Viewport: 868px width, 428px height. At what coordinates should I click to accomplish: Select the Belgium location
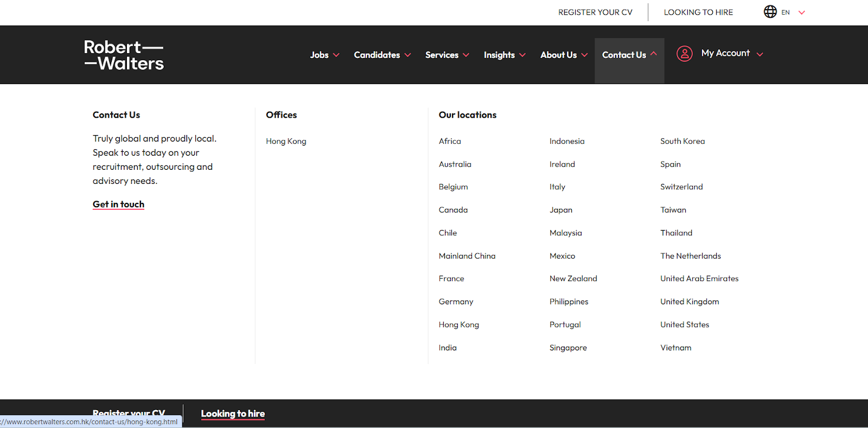click(x=453, y=187)
